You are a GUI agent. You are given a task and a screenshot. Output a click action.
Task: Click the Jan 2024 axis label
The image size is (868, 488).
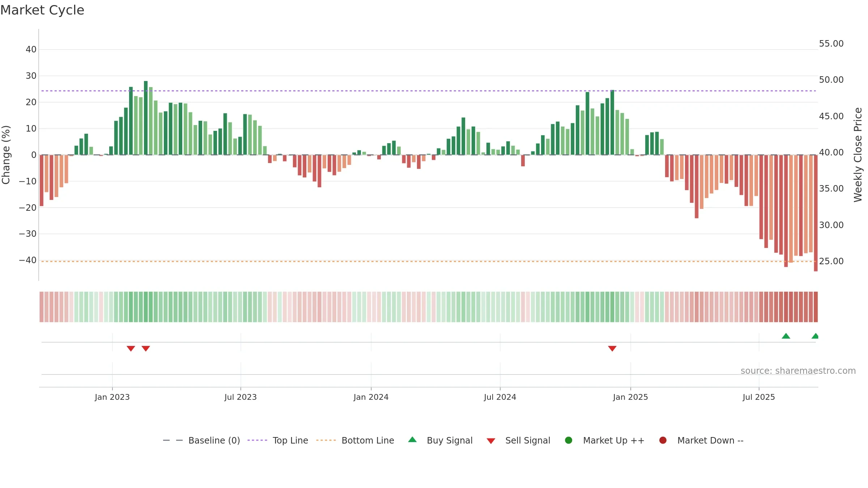click(371, 397)
